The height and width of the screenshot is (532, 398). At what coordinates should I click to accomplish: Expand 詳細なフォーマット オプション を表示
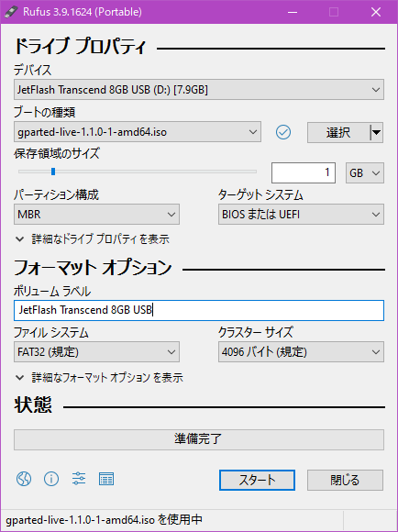tap(99, 377)
